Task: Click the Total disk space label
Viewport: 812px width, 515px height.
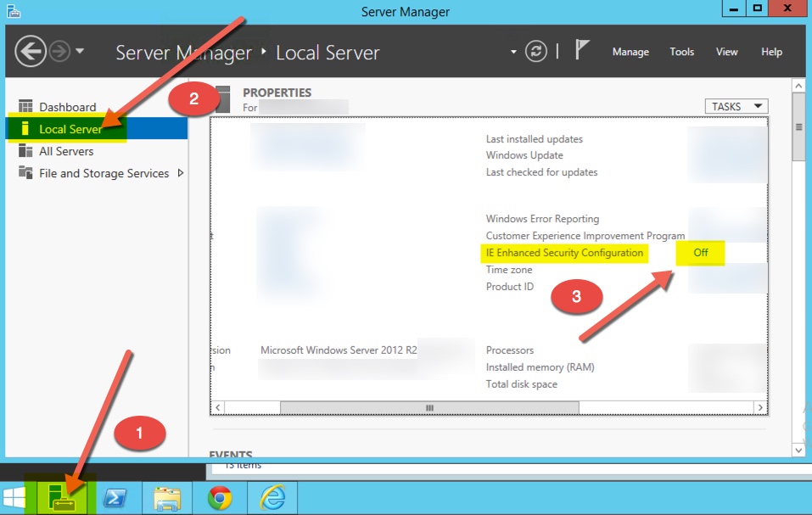Action: [522, 384]
